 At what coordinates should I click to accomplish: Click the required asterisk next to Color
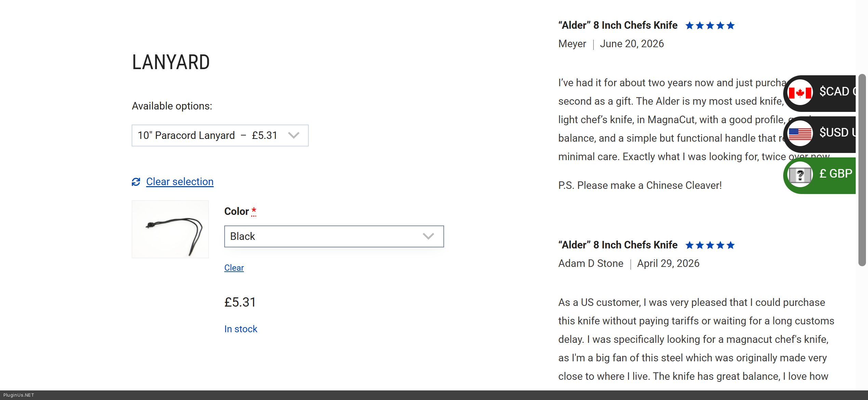tap(254, 211)
